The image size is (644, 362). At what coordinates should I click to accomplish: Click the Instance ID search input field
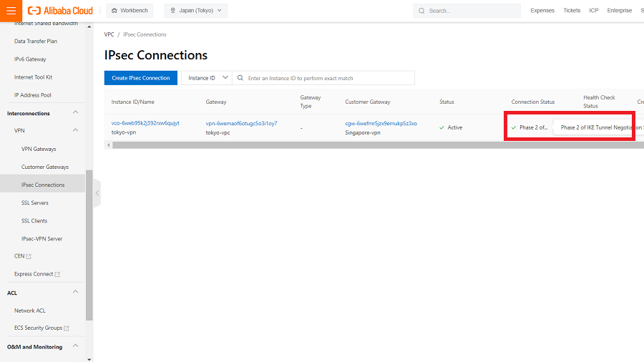[x=329, y=78]
